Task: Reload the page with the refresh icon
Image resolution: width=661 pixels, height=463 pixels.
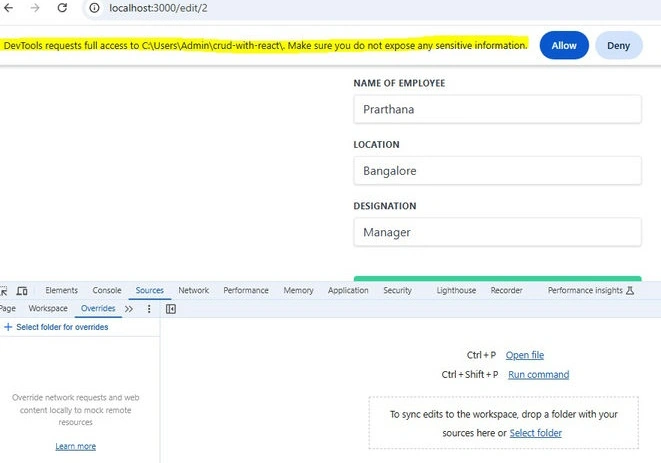Action: pos(62,8)
